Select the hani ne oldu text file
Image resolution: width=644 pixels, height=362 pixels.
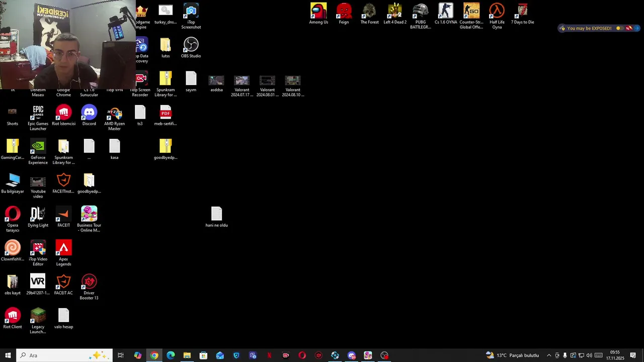pyautogui.click(x=216, y=217)
